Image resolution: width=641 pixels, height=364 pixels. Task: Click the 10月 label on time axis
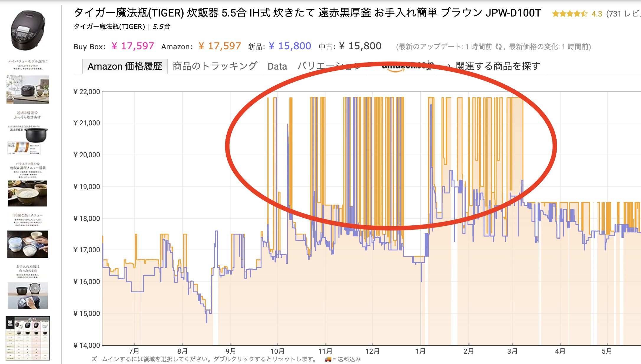click(277, 351)
